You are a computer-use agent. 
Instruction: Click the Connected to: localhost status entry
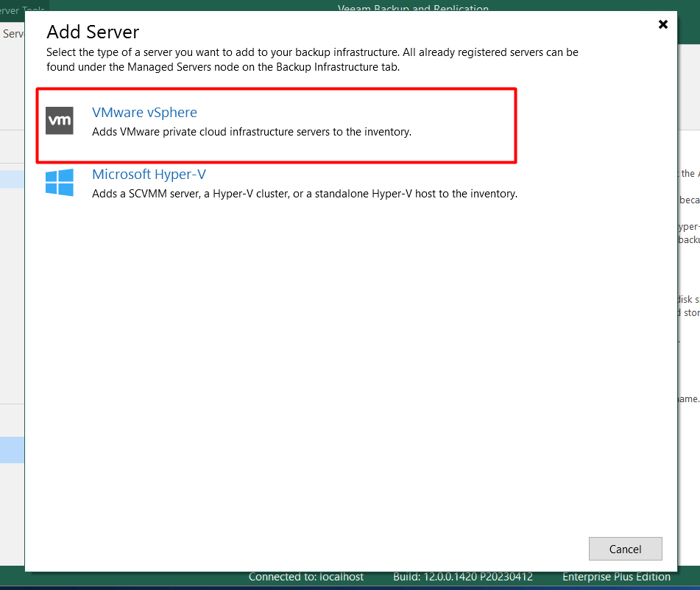pos(306,577)
